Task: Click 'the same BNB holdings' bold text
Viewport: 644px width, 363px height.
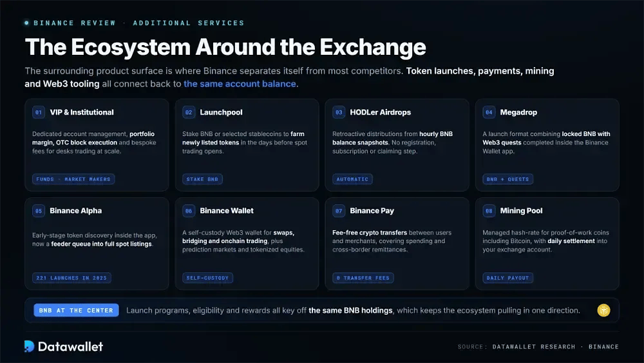Action: click(x=350, y=310)
